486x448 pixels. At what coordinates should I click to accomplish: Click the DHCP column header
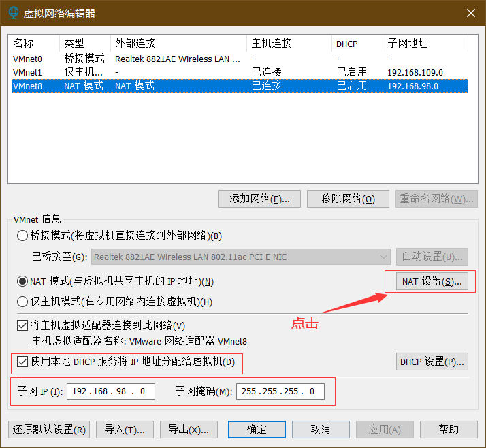pos(357,44)
